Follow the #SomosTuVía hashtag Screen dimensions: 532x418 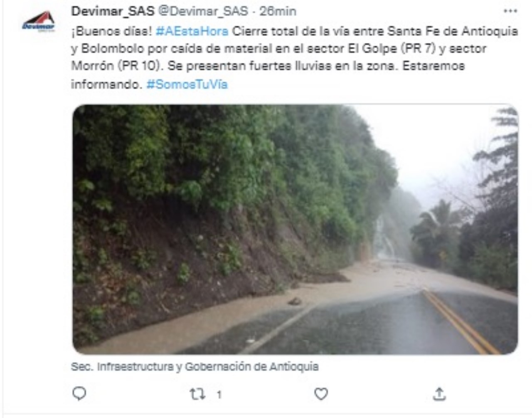(x=187, y=84)
